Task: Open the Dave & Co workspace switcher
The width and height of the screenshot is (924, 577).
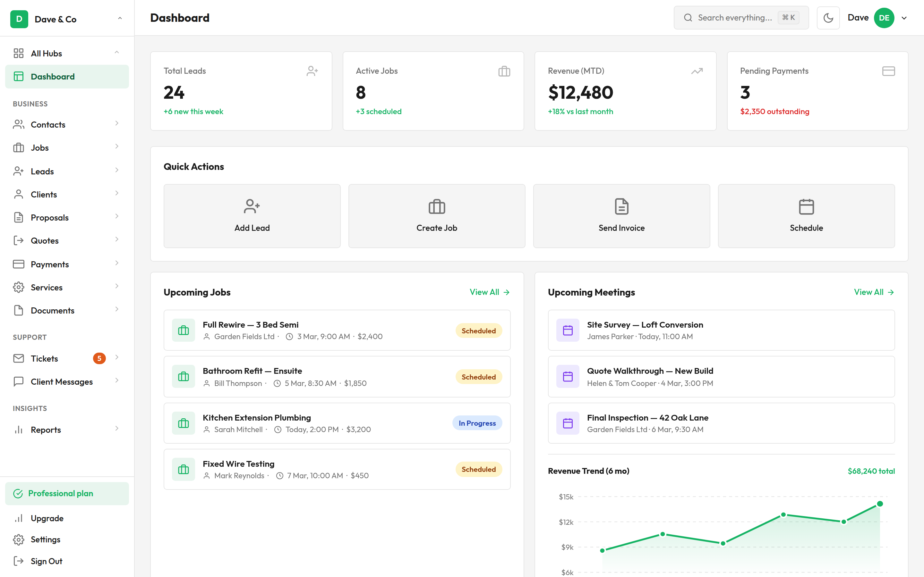Action: [67, 19]
